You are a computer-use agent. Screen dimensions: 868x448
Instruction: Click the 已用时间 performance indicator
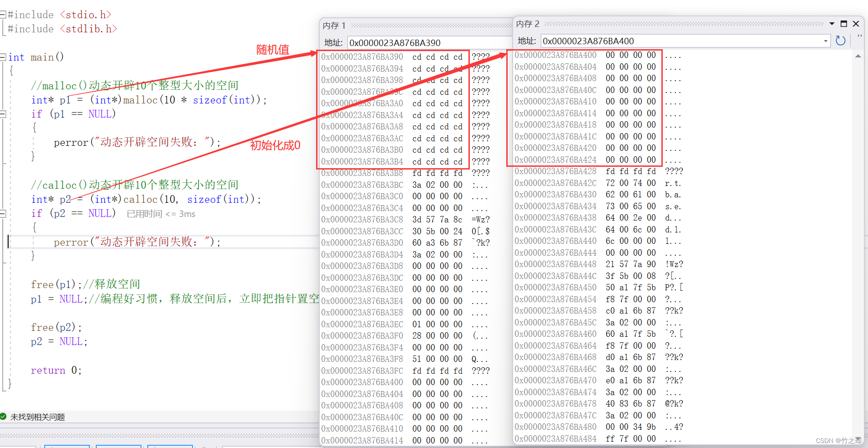(161, 213)
